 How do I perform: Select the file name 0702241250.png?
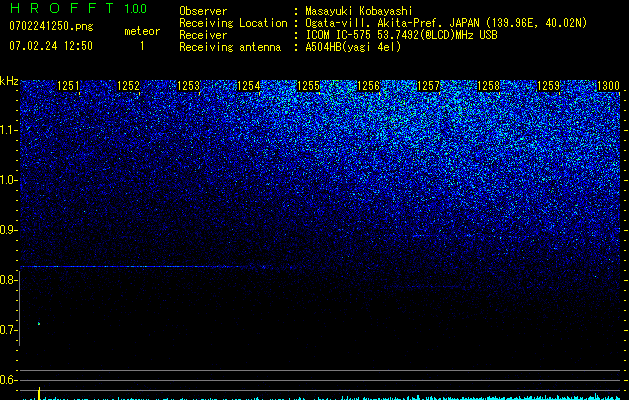(x=51, y=26)
